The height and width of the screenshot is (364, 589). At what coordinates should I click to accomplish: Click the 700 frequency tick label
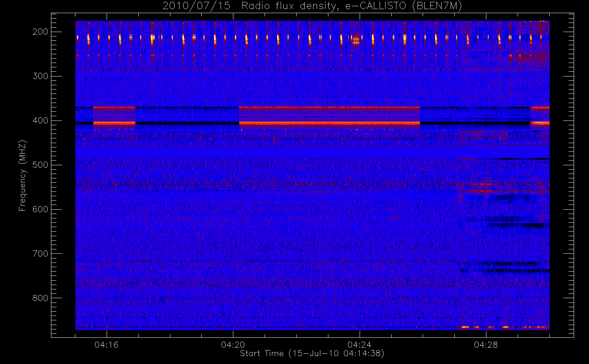(x=40, y=254)
